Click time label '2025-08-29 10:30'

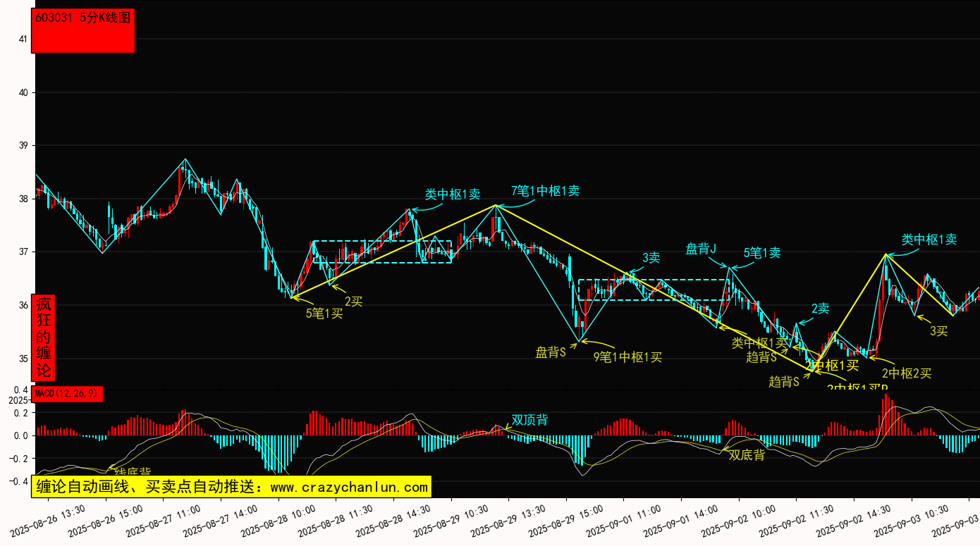[451, 519]
